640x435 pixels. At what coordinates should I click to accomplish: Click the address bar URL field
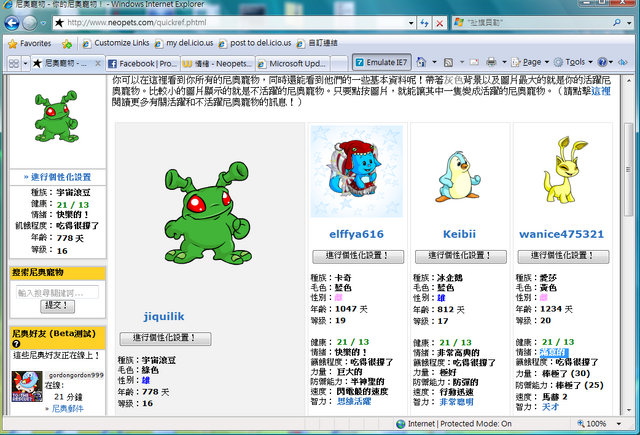231,23
